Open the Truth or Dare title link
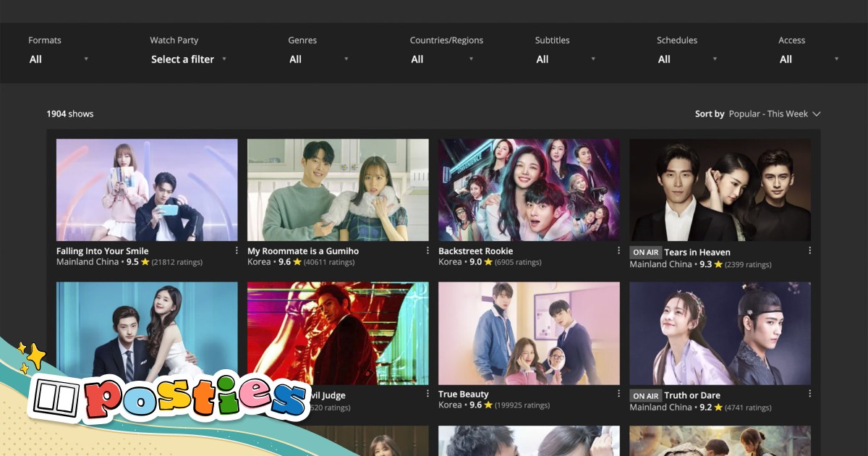Viewport: 868px width, 456px height. tap(692, 396)
